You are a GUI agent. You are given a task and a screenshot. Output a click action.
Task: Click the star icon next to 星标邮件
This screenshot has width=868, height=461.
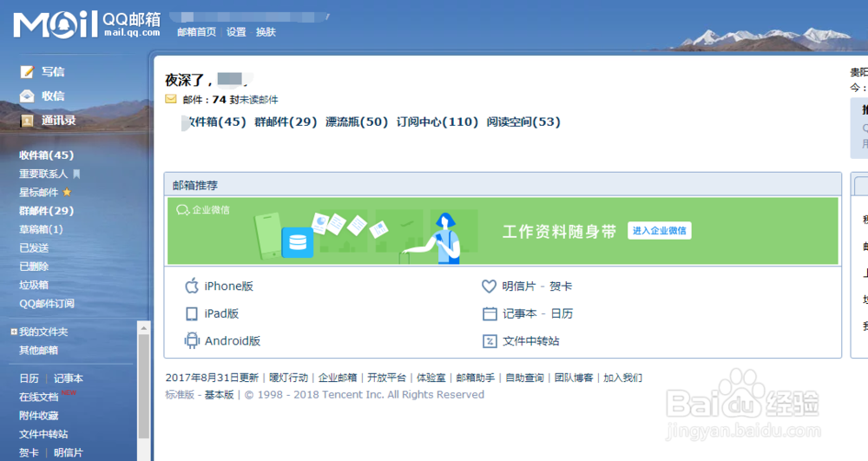(x=67, y=192)
